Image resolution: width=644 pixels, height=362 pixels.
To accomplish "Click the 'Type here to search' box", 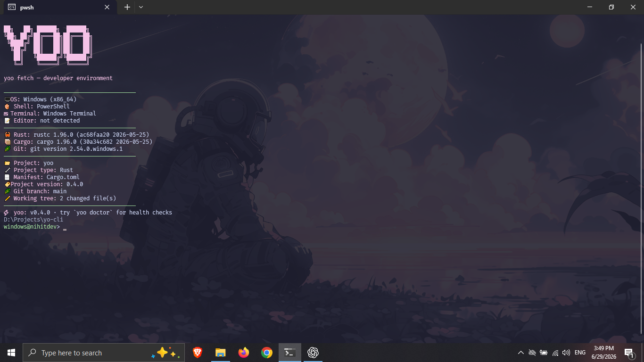I will [104, 353].
